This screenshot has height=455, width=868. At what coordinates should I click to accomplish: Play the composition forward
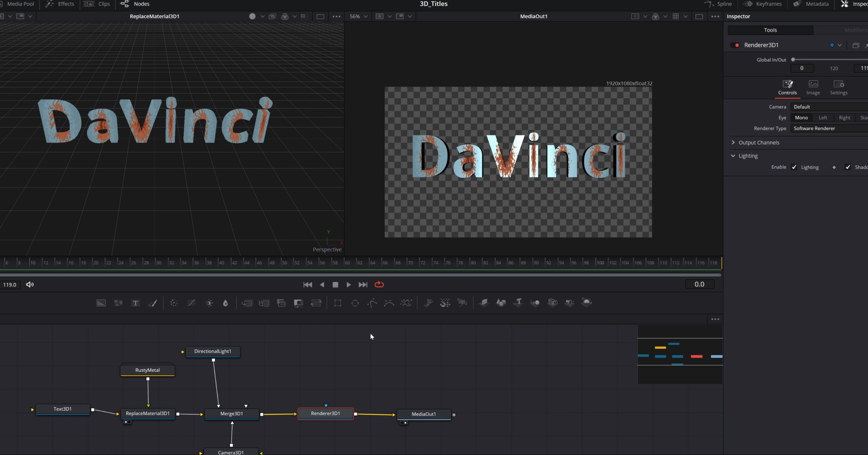pos(349,285)
